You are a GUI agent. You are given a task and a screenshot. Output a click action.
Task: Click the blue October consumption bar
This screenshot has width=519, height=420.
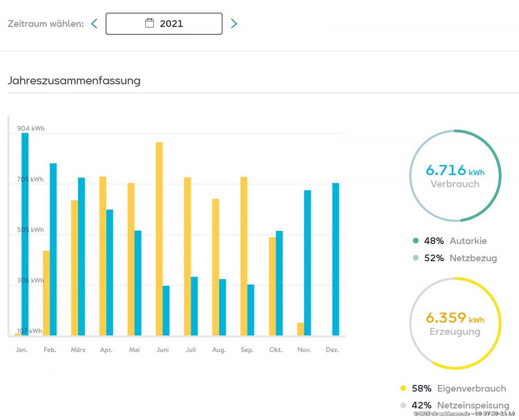tap(279, 283)
